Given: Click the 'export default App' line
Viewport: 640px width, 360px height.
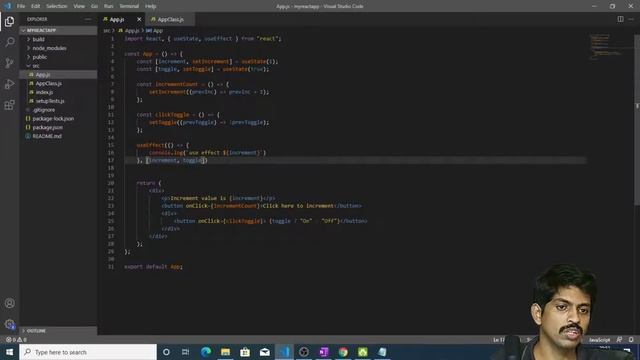Looking at the screenshot, I should coord(153,267).
